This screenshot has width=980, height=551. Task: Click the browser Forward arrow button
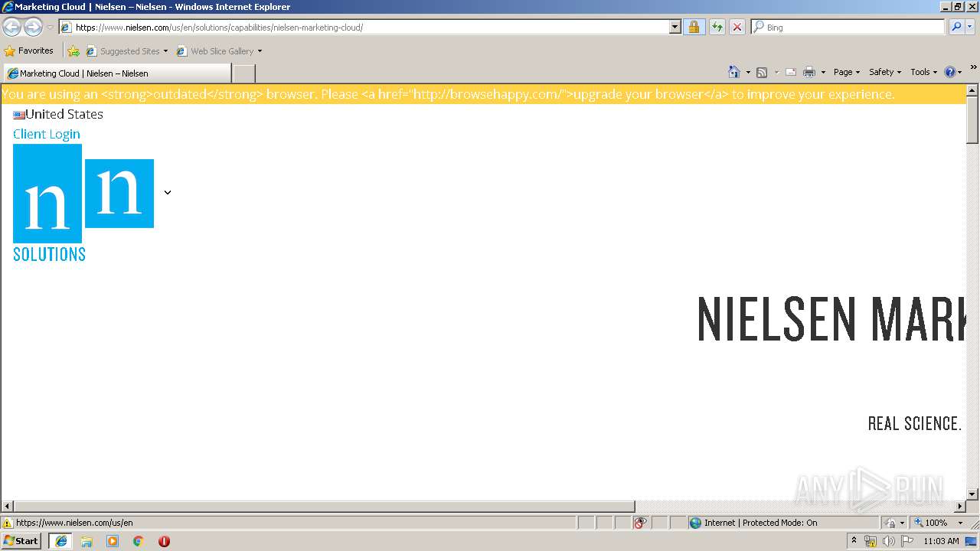click(33, 28)
